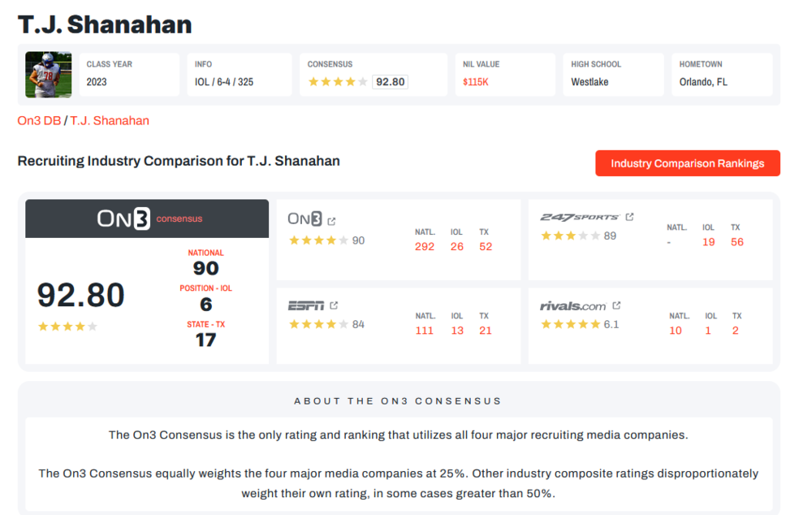Open the 247Sports external link icon
The width and height of the screenshot is (812, 515).
click(x=630, y=217)
